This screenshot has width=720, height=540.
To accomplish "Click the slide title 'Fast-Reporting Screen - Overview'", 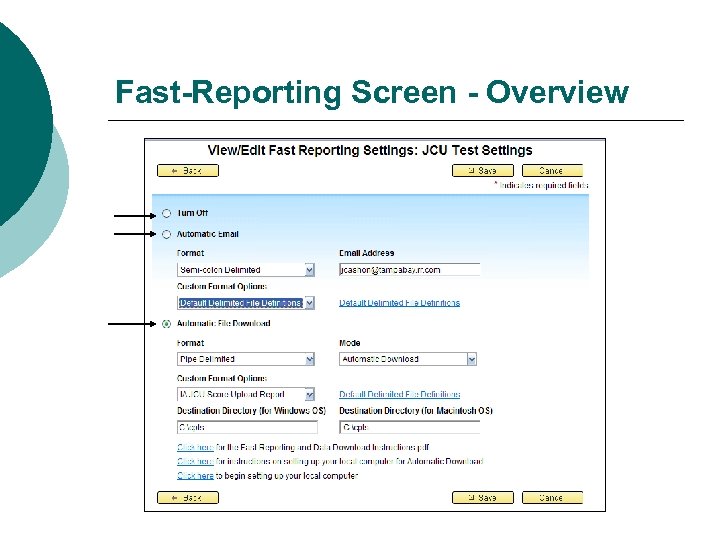I will 372,92.
